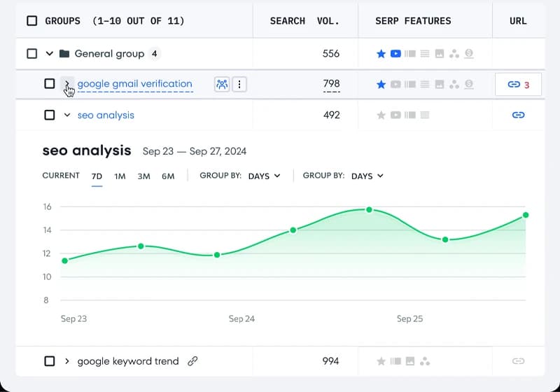Click carousel icon in google keyword trend row
This screenshot has height=392, width=560.
click(x=395, y=361)
